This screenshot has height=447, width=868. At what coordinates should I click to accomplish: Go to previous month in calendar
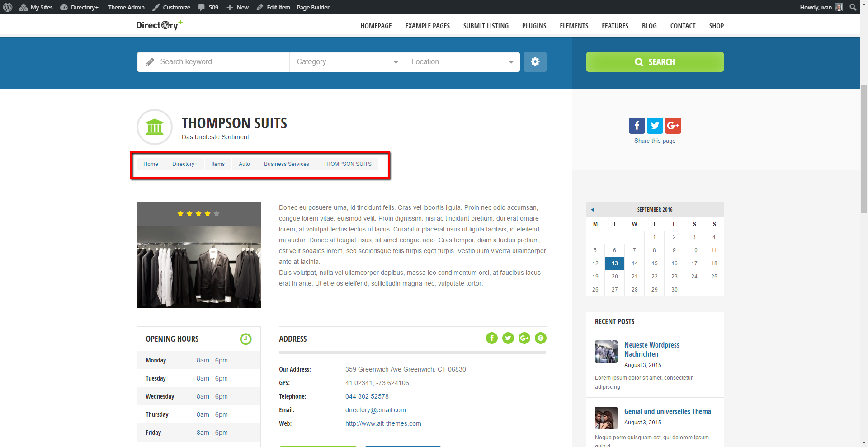click(592, 210)
